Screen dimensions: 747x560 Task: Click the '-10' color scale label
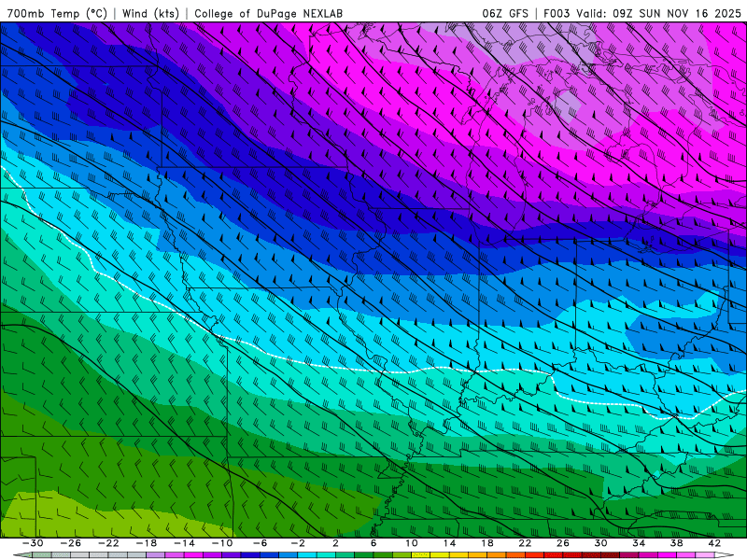point(222,543)
